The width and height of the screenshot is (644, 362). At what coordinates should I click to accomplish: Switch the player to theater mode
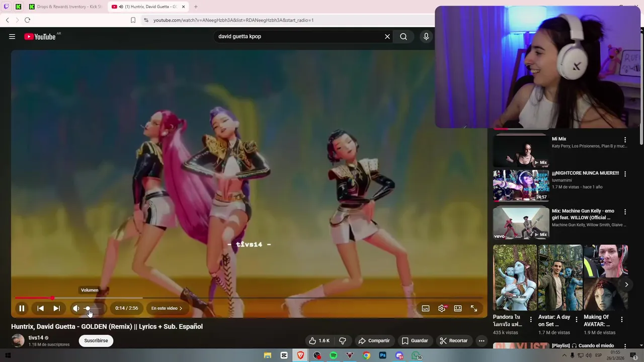(458, 308)
